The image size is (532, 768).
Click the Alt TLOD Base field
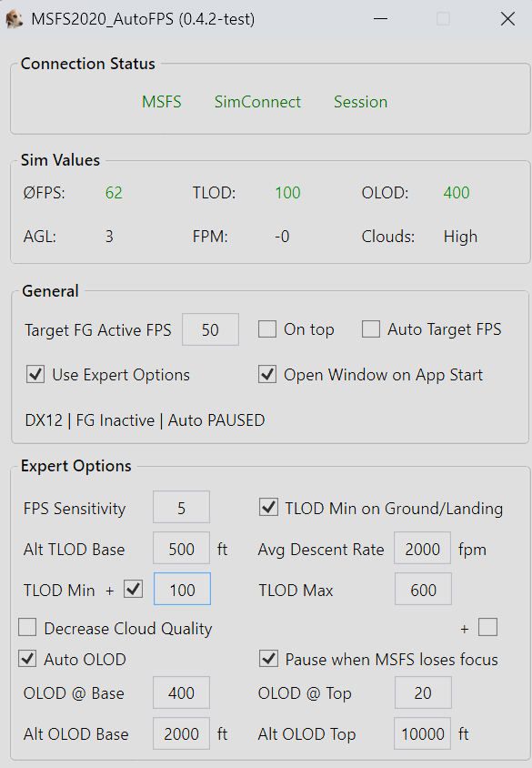pos(182,549)
